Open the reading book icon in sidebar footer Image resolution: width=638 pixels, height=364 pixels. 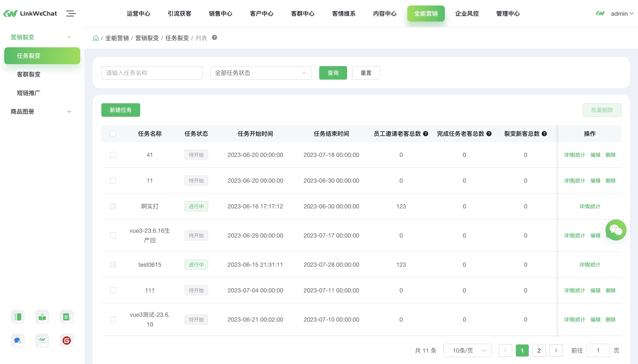point(42,317)
